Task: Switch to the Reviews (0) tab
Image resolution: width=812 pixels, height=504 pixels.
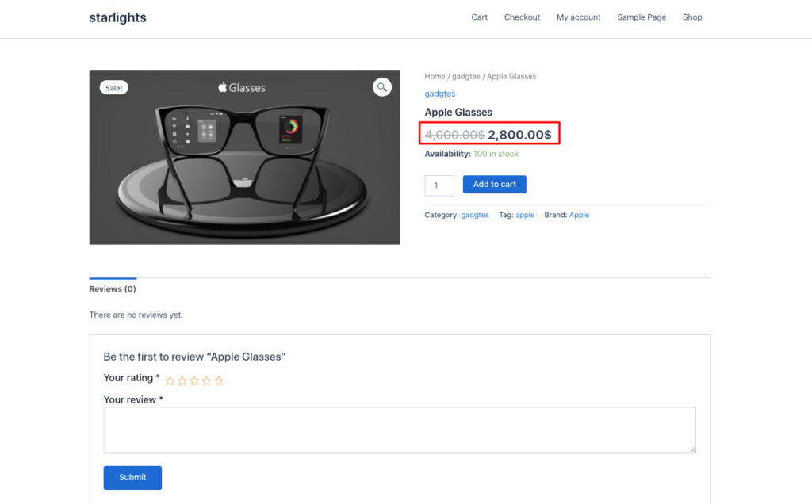Action: point(112,288)
